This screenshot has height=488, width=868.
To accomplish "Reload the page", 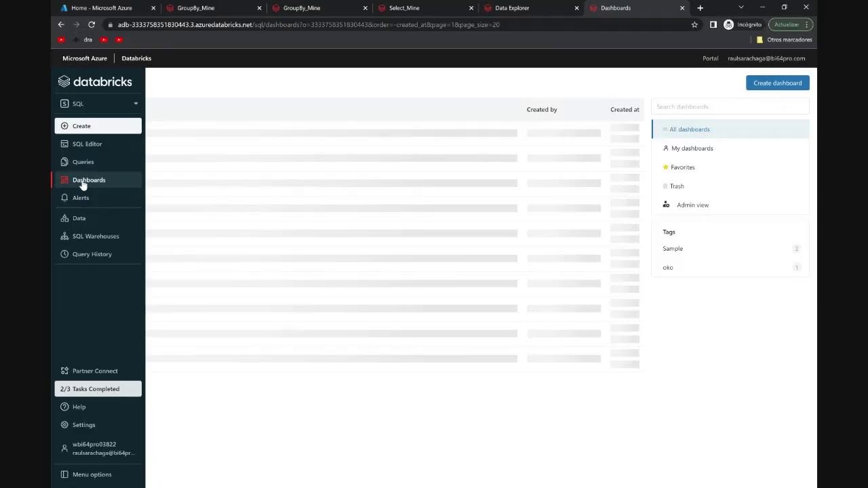I will (92, 24).
